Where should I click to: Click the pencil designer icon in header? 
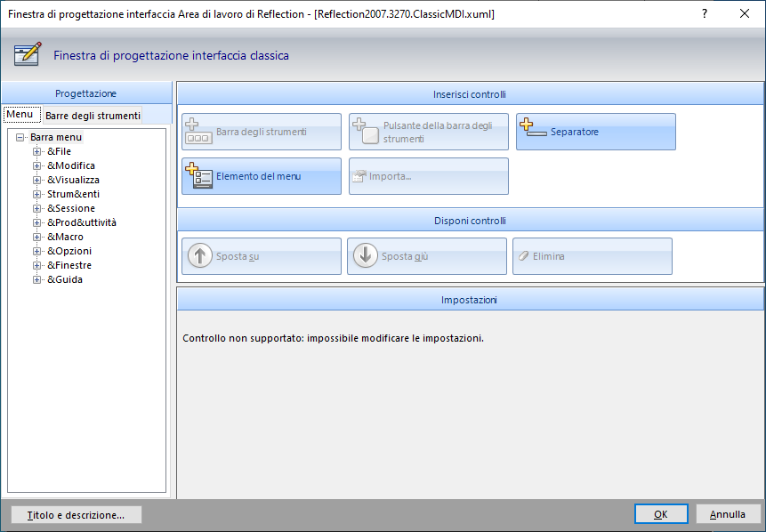28,54
